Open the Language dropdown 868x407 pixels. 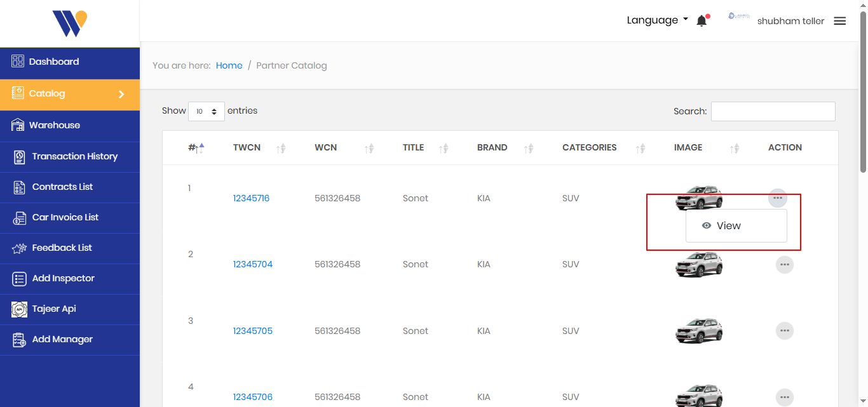[657, 20]
